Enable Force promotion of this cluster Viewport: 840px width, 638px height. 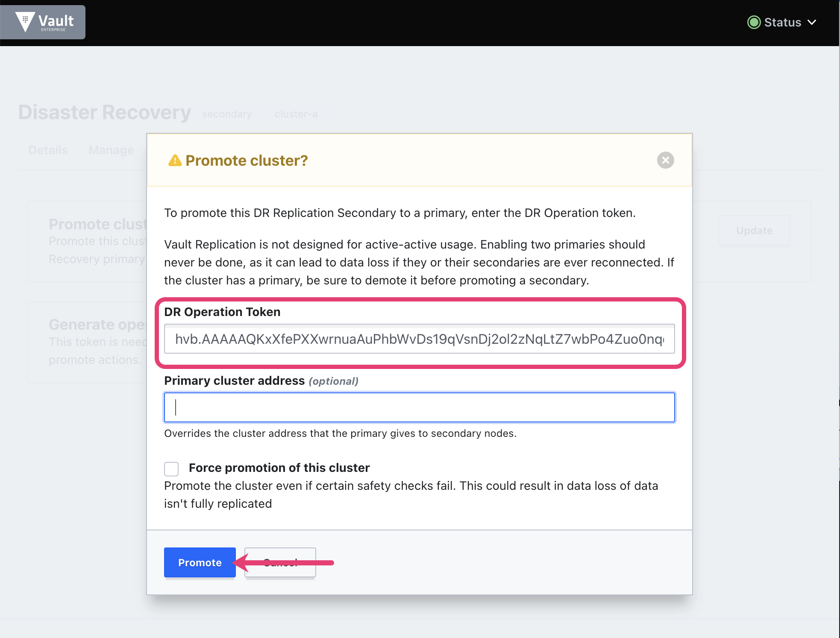171,468
